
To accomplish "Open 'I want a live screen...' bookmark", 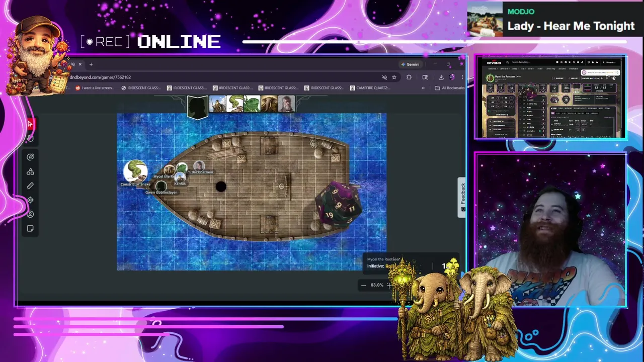I will pyautogui.click(x=95, y=88).
